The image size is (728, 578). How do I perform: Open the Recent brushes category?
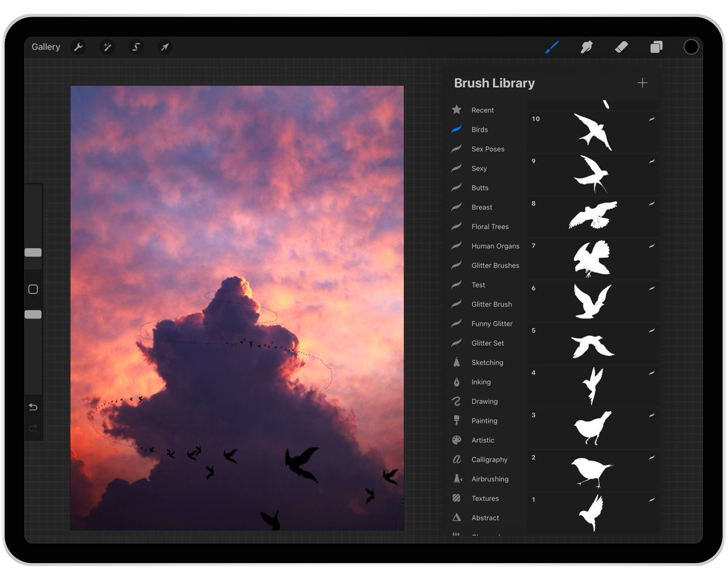482,110
